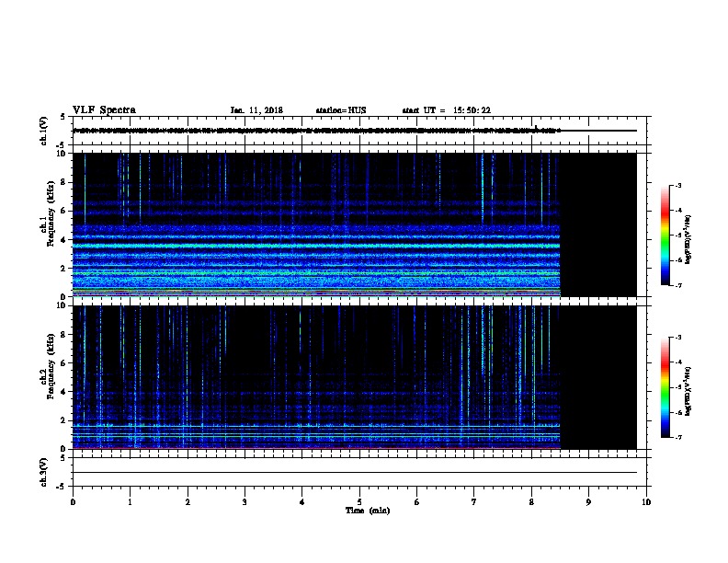Click the "VLF Spectra" plot title
The width and height of the screenshot is (728, 563).
tap(105, 110)
